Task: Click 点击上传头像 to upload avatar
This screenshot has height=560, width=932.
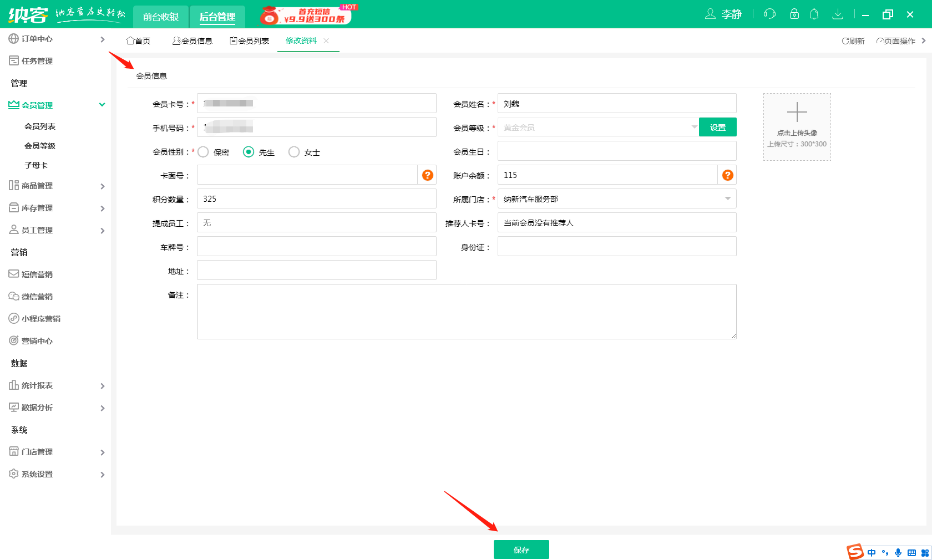Action: 797,126
